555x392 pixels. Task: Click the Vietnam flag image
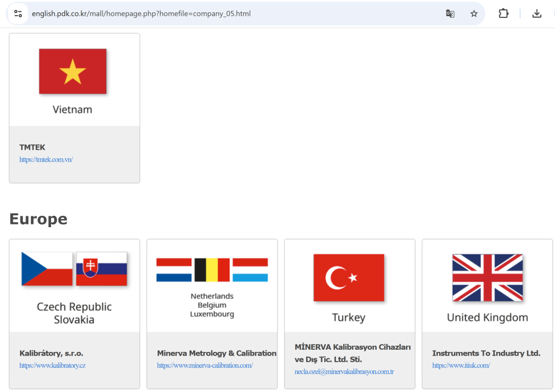tap(73, 71)
